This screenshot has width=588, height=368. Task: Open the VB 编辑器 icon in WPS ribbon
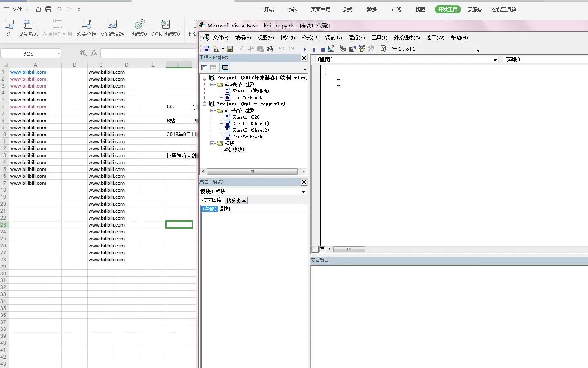(x=112, y=25)
